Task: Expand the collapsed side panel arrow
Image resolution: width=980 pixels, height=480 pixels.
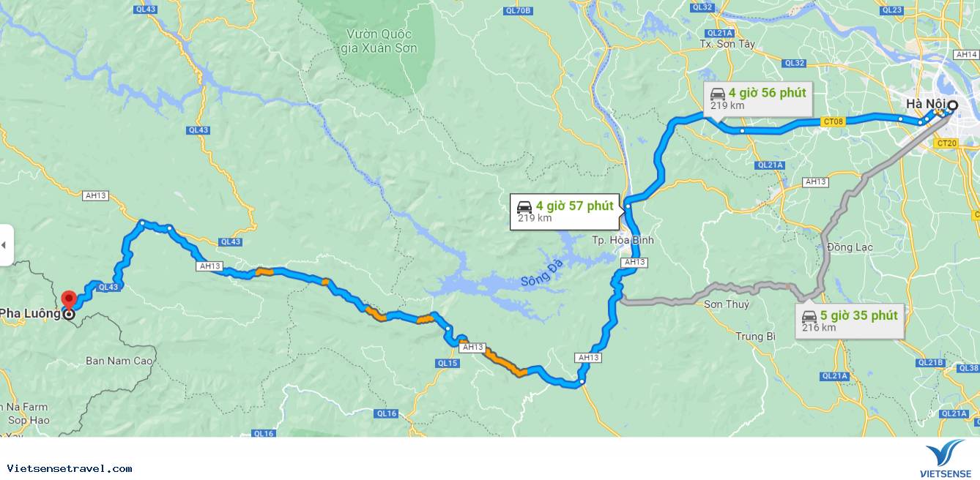Action: (6, 244)
